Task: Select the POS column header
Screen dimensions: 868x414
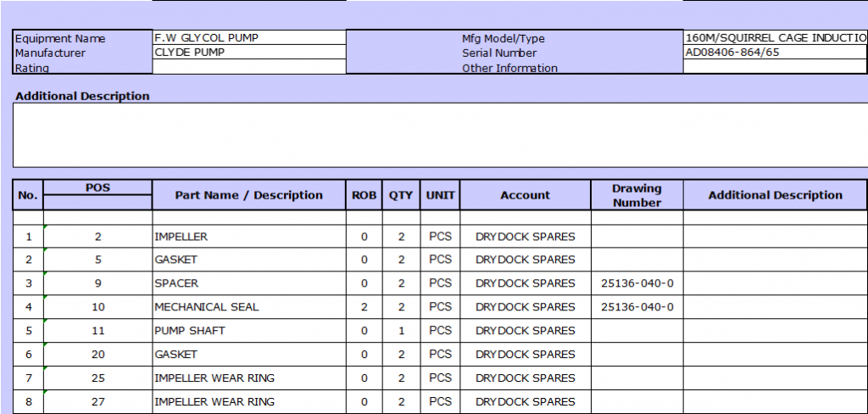Action: pos(97,187)
